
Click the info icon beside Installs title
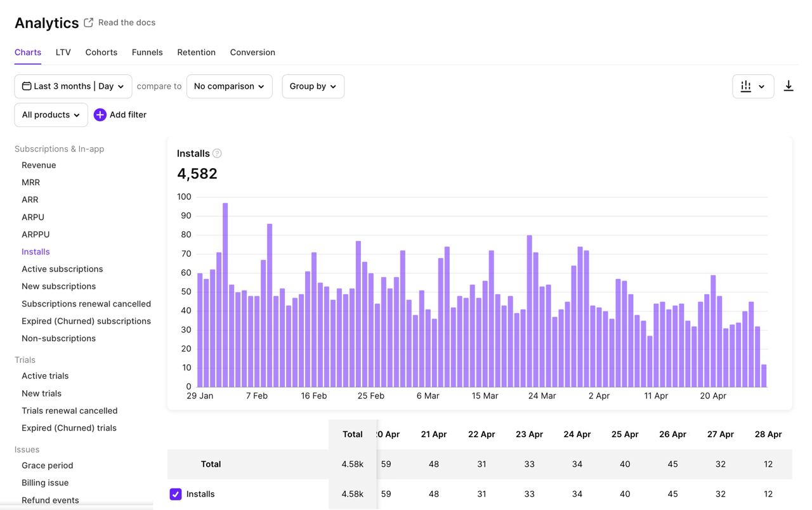pyautogui.click(x=217, y=153)
